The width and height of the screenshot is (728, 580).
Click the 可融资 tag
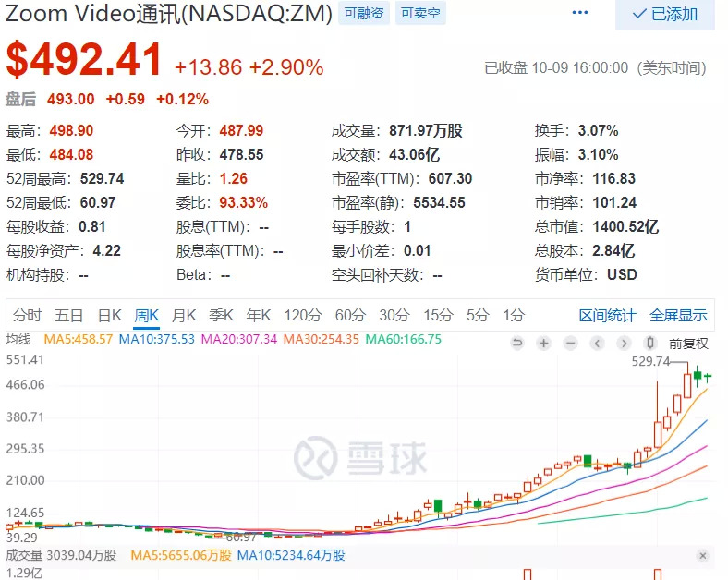pyautogui.click(x=364, y=13)
